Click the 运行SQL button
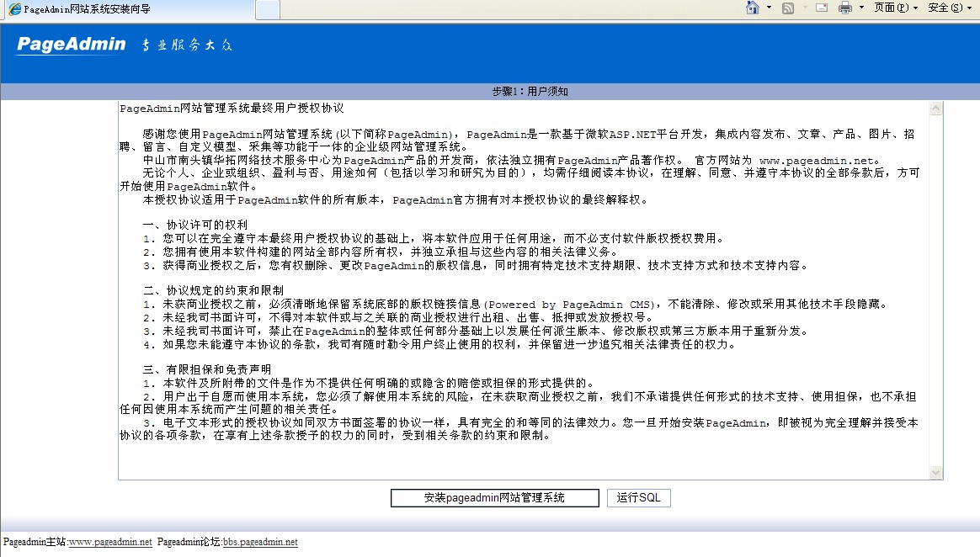980x557 pixels. click(x=638, y=498)
